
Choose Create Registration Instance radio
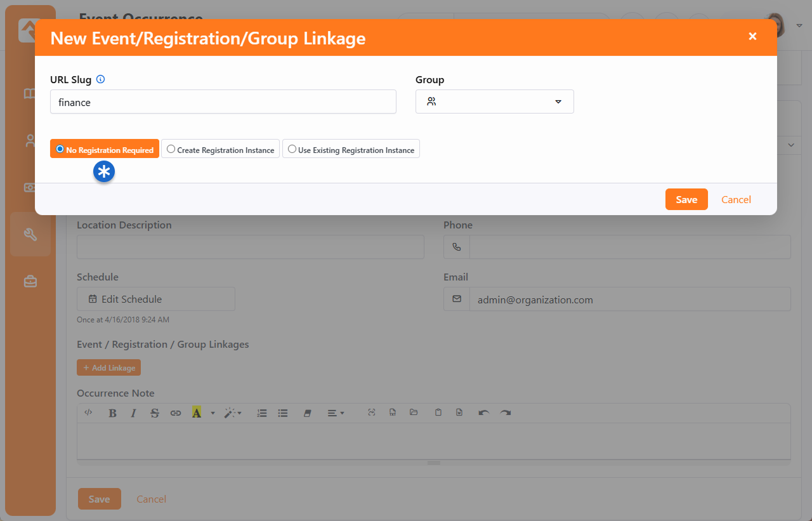(x=220, y=149)
